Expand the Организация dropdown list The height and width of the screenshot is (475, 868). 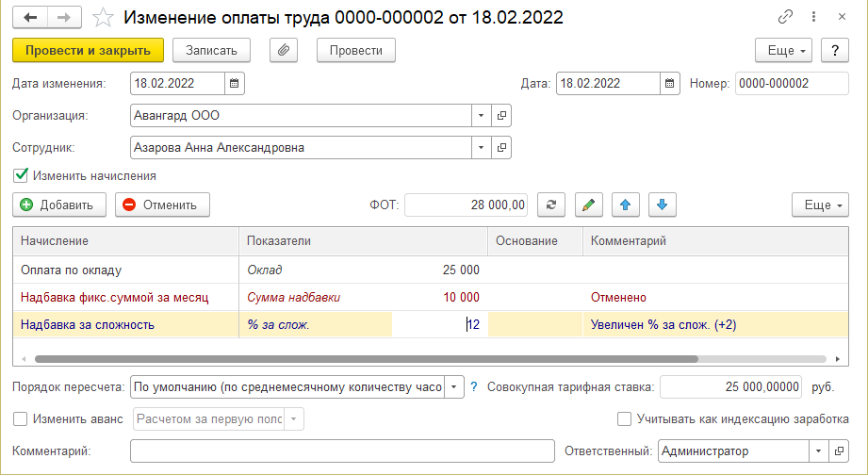point(481,115)
